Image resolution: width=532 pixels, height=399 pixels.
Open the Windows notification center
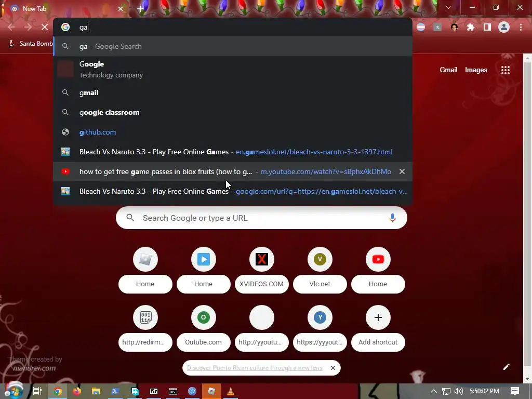pyautogui.click(x=515, y=391)
